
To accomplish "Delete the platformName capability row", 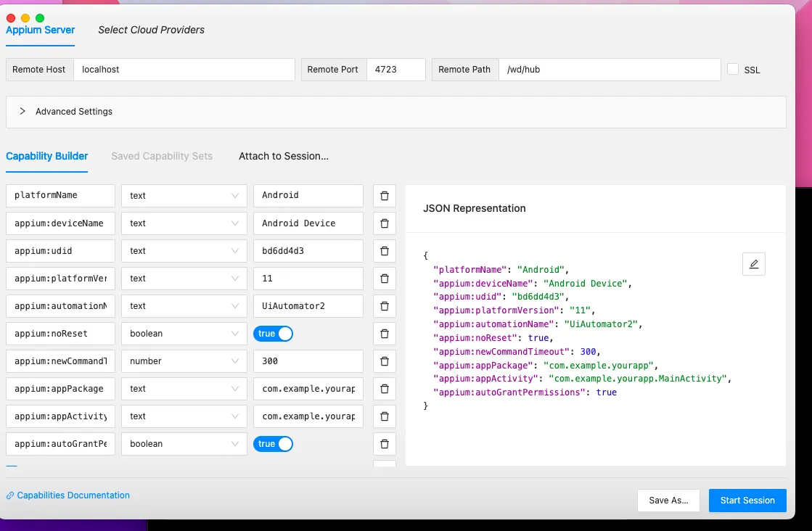I will [x=385, y=196].
